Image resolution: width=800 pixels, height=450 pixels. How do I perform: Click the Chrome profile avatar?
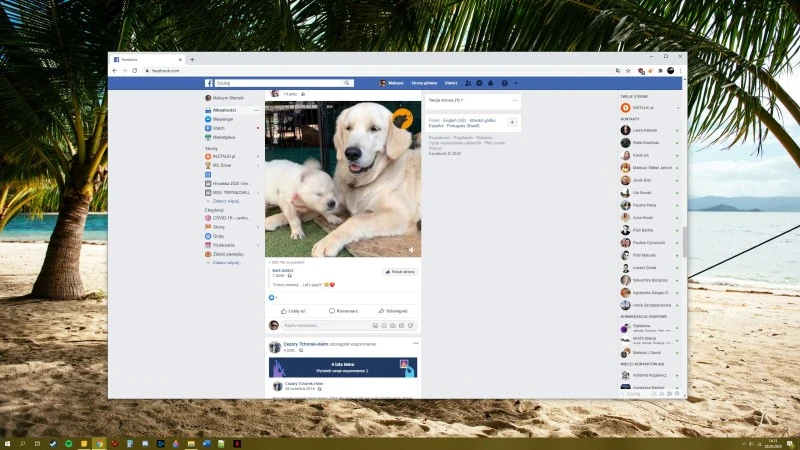670,70
